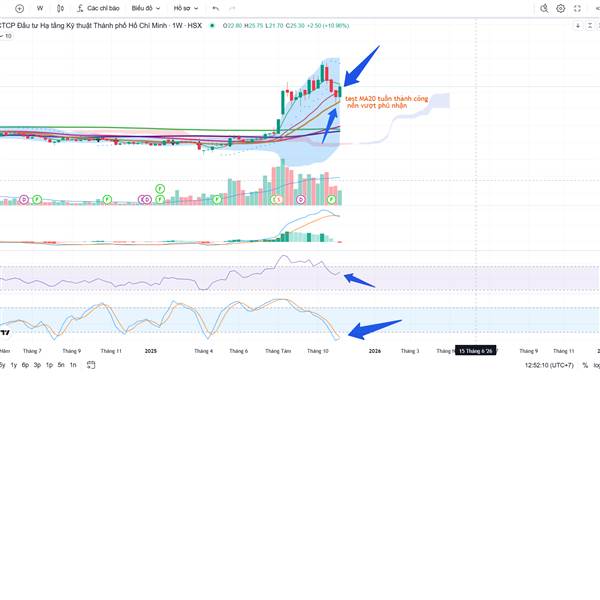Toggle percent scale with the % button
Screen dimensions: 600x600
click(x=585, y=365)
